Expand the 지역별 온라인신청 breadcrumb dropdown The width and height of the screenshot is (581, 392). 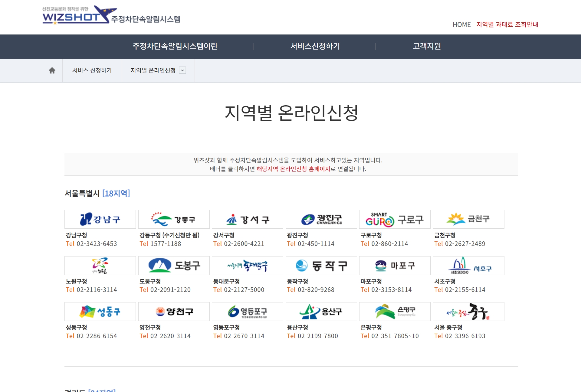182,70
